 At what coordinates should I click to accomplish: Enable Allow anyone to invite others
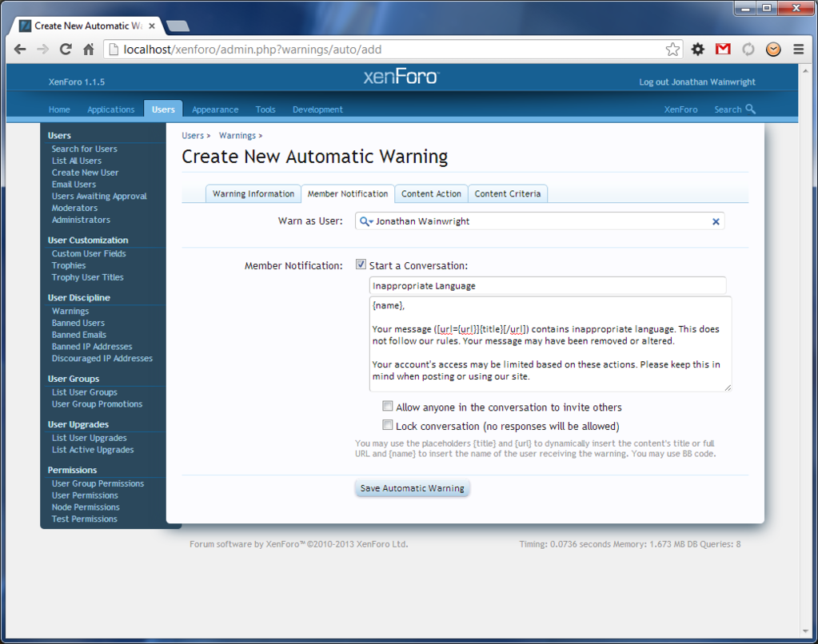click(x=388, y=407)
